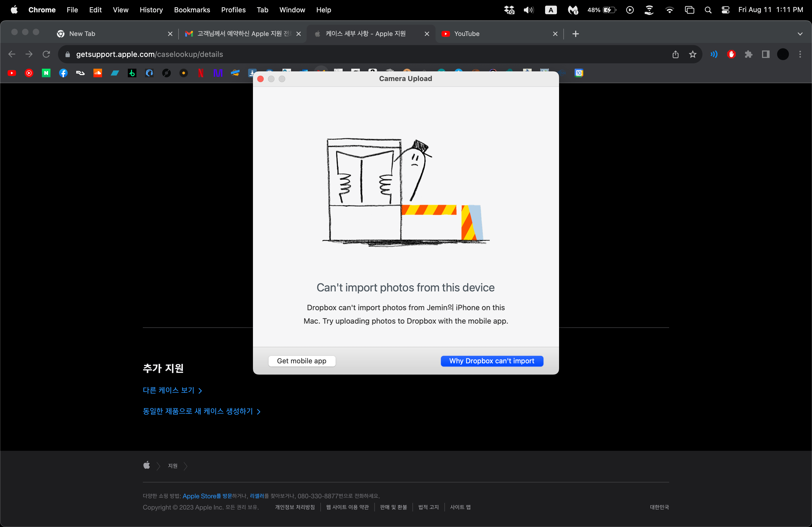Open Chrome side panel icon
This screenshot has width=812, height=527.
coord(766,54)
